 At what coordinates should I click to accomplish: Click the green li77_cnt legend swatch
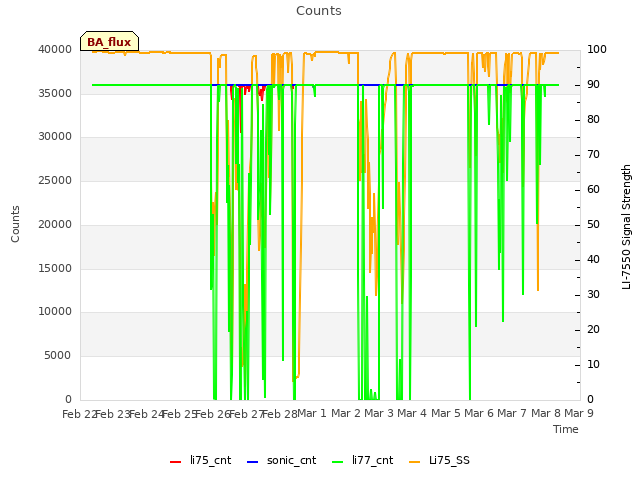pyautogui.click(x=338, y=462)
